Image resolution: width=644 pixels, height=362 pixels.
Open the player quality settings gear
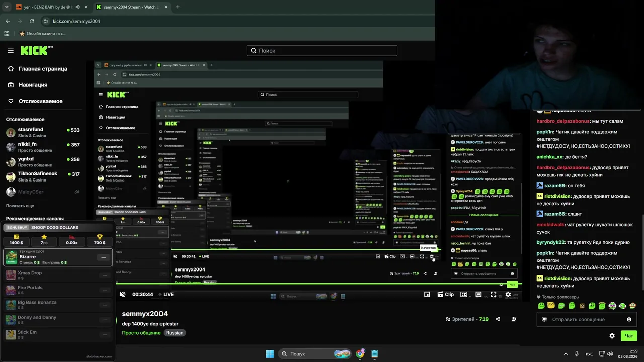508,294
